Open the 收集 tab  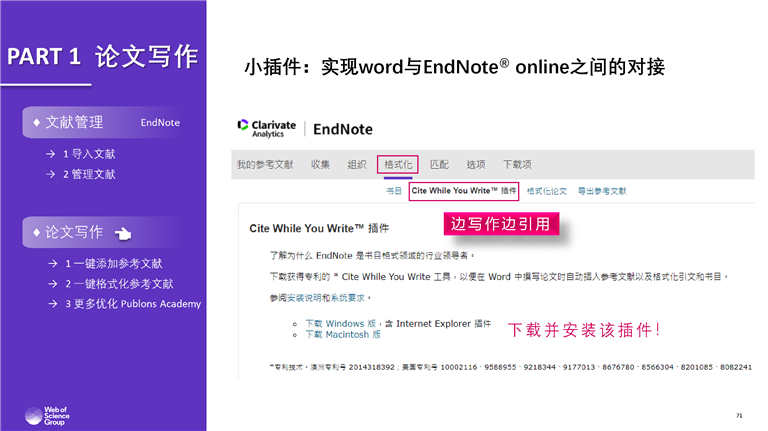(320, 165)
